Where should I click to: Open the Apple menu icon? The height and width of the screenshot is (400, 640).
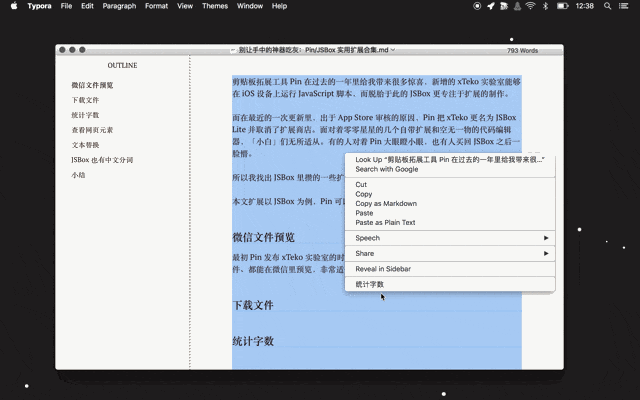pos(11,6)
